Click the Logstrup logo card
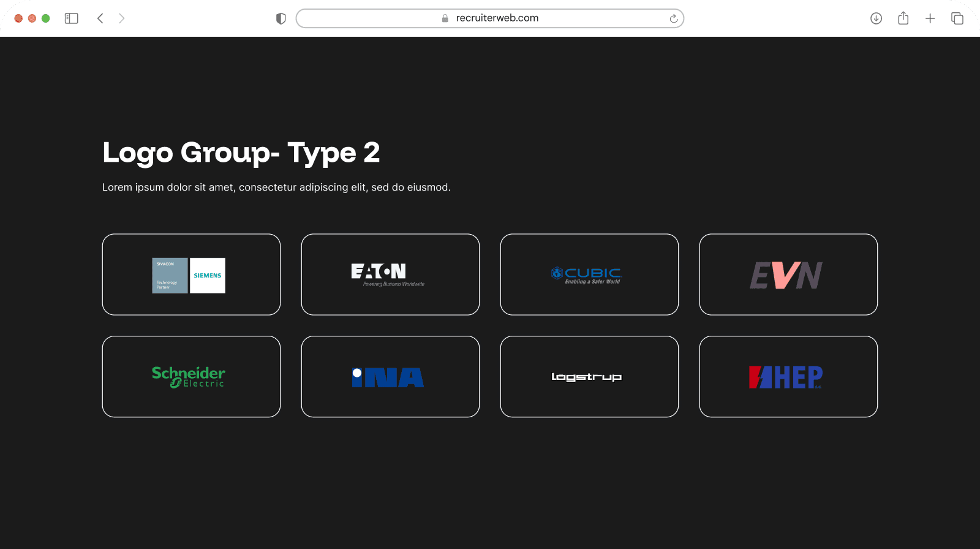The image size is (980, 549). click(x=589, y=377)
